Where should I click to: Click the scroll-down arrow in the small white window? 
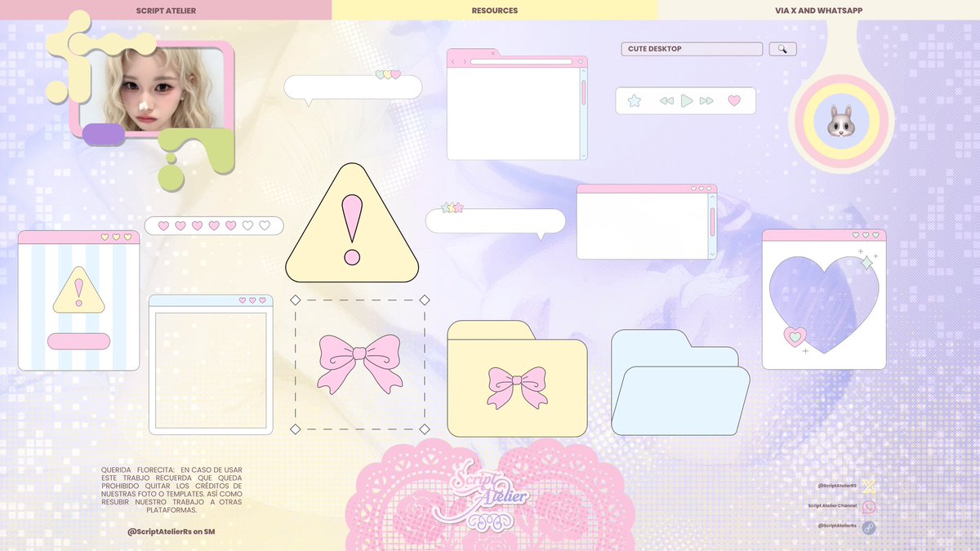point(712,254)
